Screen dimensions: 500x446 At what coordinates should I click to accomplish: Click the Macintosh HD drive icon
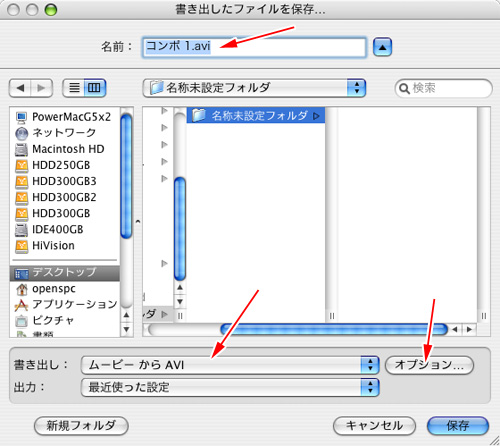click(x=22, y=149)
